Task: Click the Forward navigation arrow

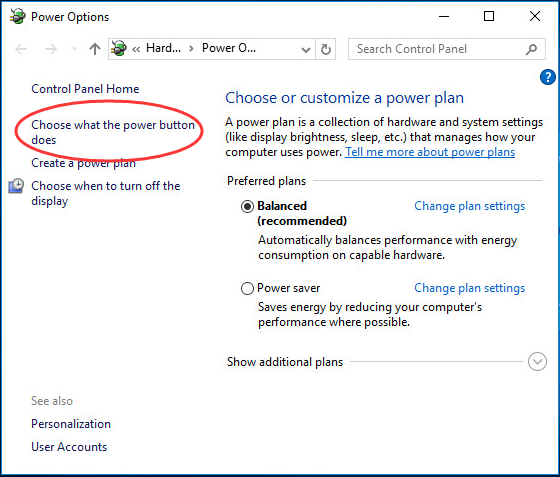Action: point(51,49)
